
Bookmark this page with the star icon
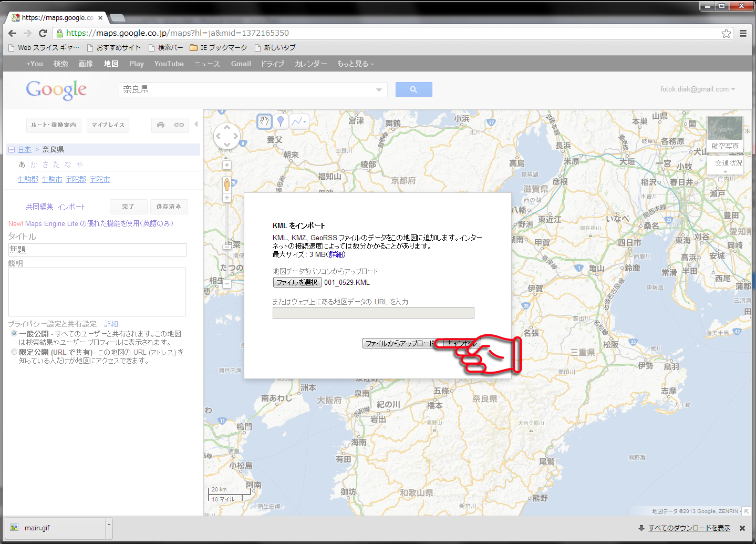[726, 33]
